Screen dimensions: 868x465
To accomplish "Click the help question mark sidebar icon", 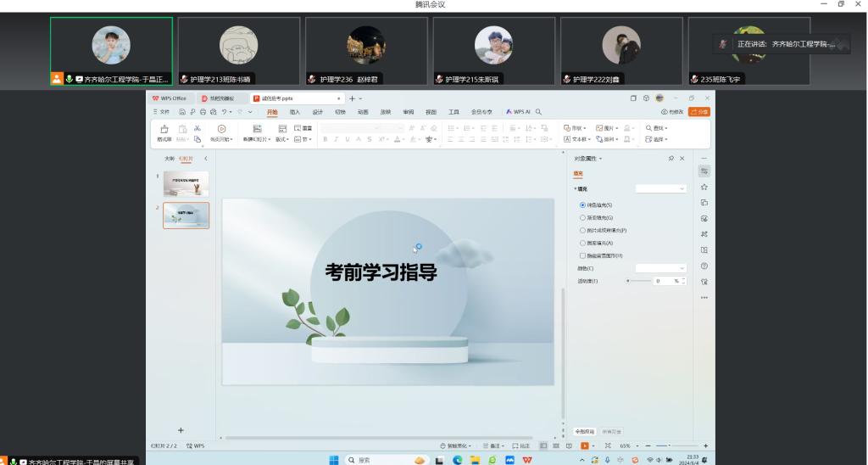I will (704, 266).
